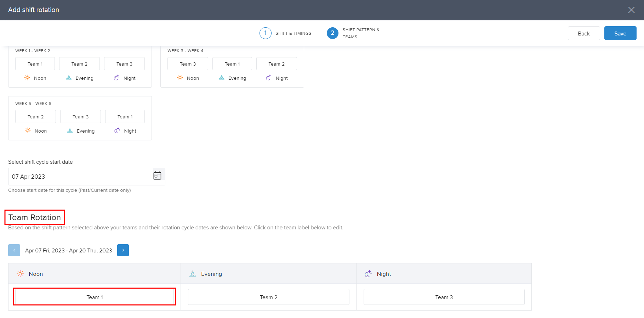Click the Evening icon in rotation table header
Image resolution: width=644 pixels, height=318 pixels.
(193, 274)
